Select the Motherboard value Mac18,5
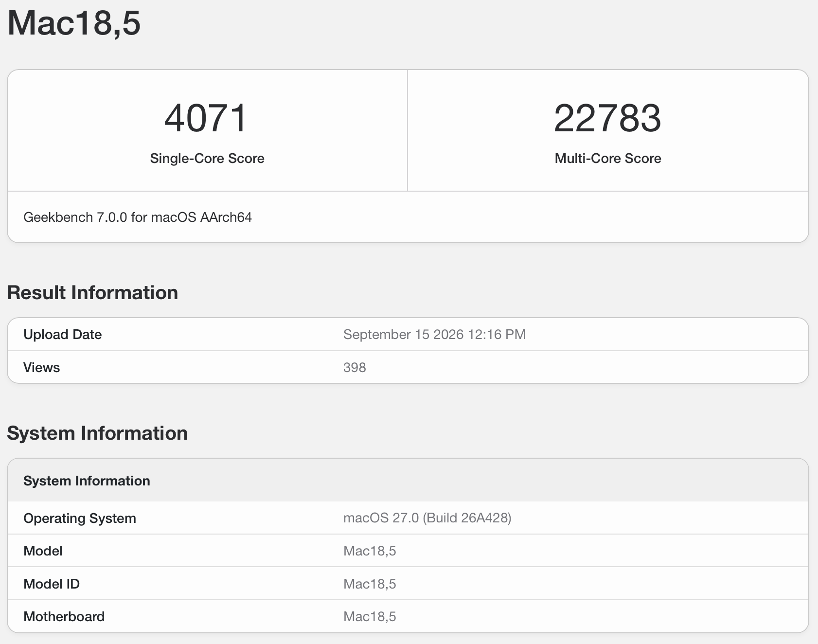The image size is (818, 644). coord(370,617)
